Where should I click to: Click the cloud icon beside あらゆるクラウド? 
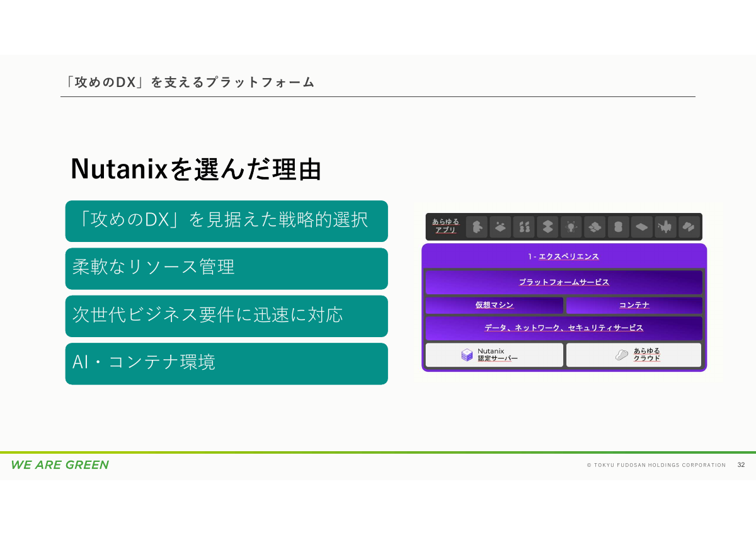click(621, 354)
